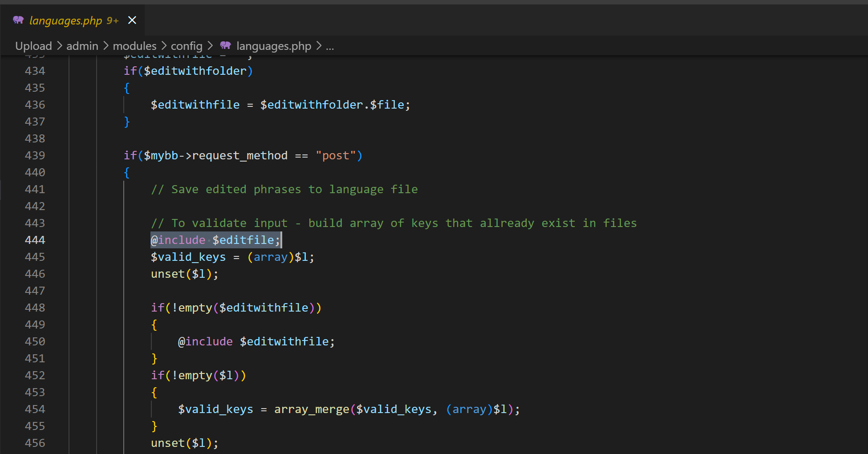
Task: Click unset($l) on line 456
Action: (x=185, y=443)
